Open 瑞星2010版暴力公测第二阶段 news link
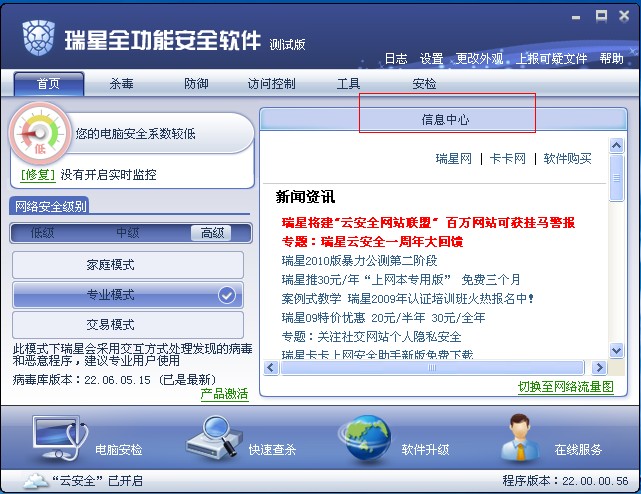The image size is (641, 494). 359,260
